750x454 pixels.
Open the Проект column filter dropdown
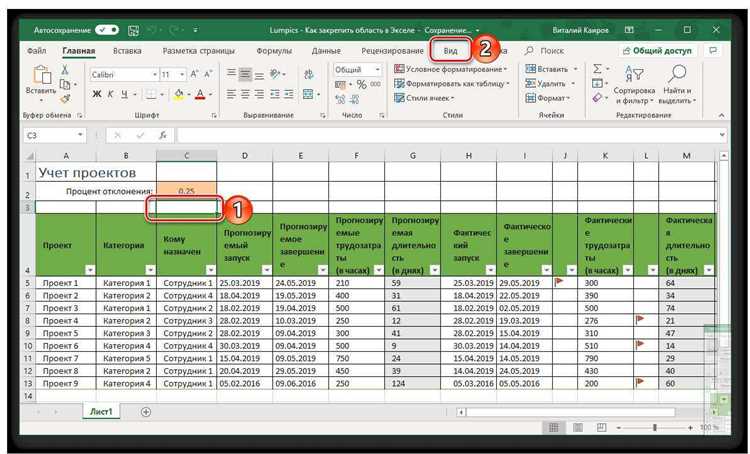click(x=90, y=270)
